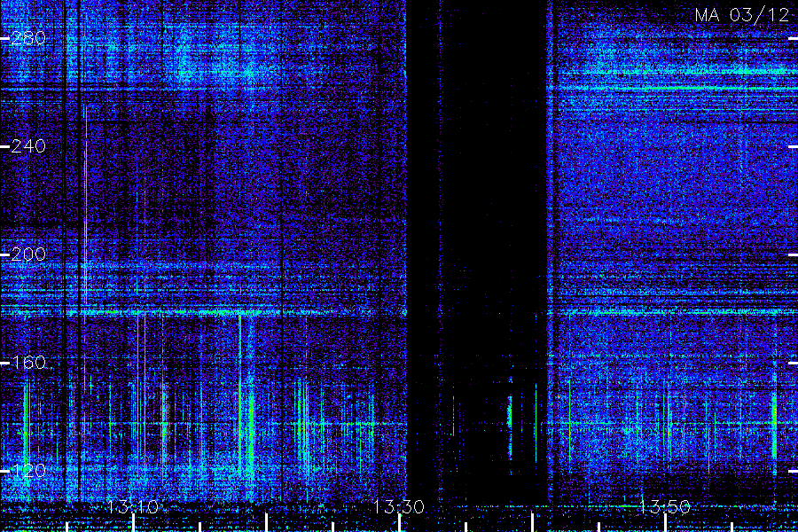Click the 240 frequency axis label
This screenshot has height=532, width=798.
(28, 146)
